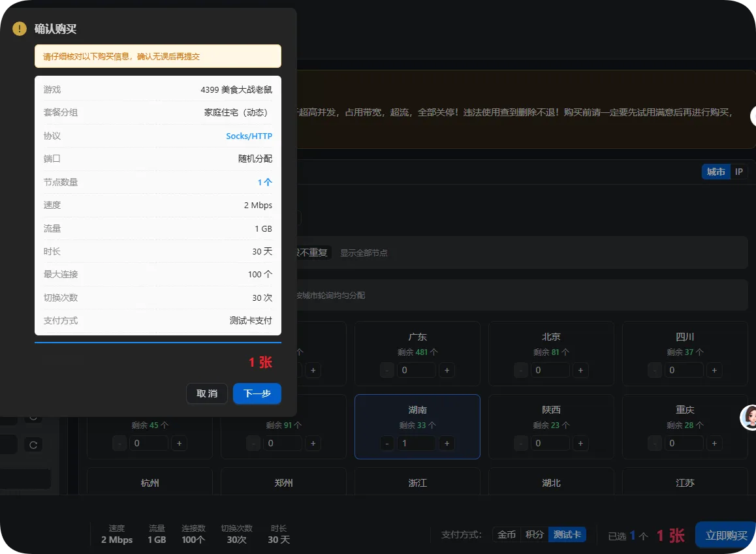This screenshot has width=756, height=554.
Task: Select the 杭州 city card
Action: point(150,482)
